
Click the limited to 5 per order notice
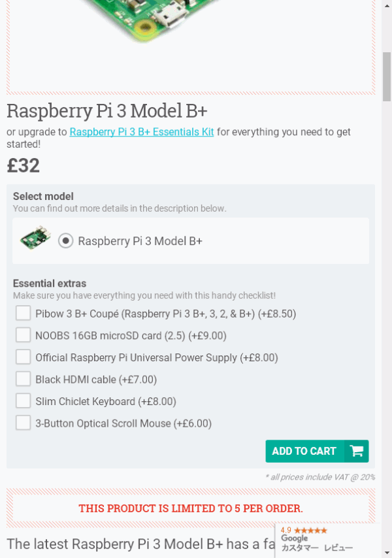190,508
